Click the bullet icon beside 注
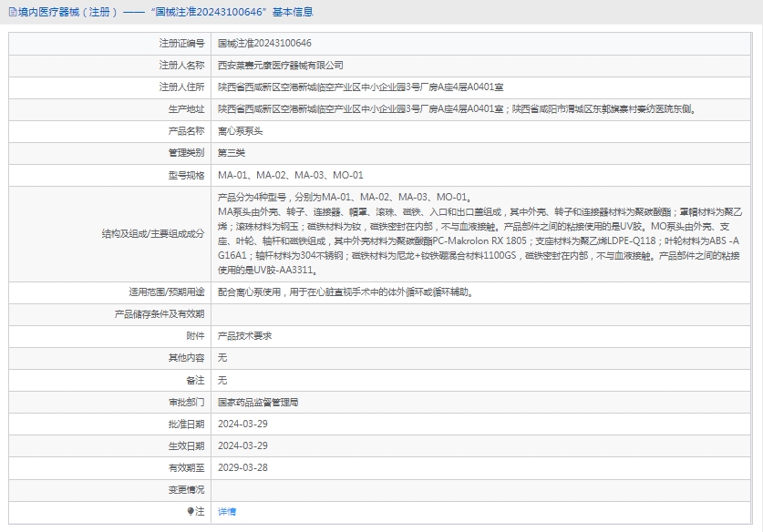The width and height of the screenshot is (763, 532). pyautogui.click(x=191, y=512)
